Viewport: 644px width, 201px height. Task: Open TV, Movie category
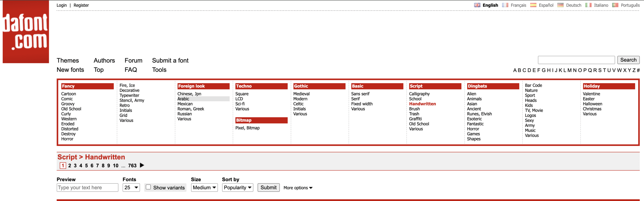tap(534, 111)
